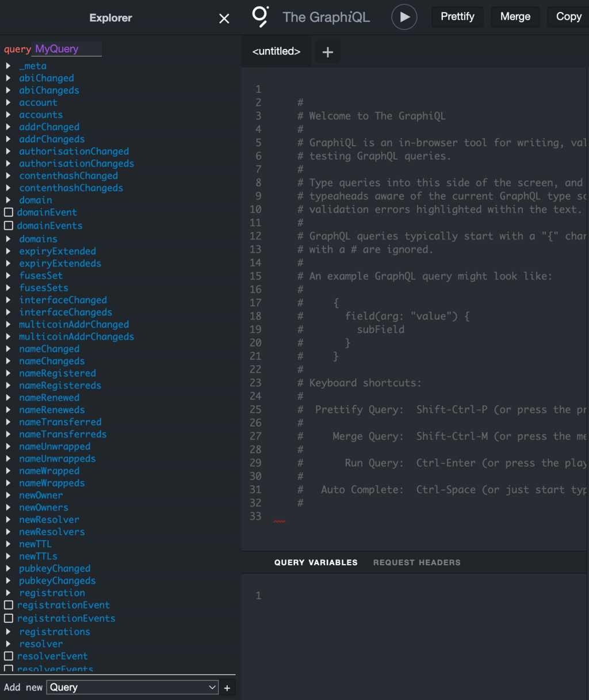This screenshot has height=700, width=589.
Task: Expand the nameRegistered field arrow
Action: 8,374
